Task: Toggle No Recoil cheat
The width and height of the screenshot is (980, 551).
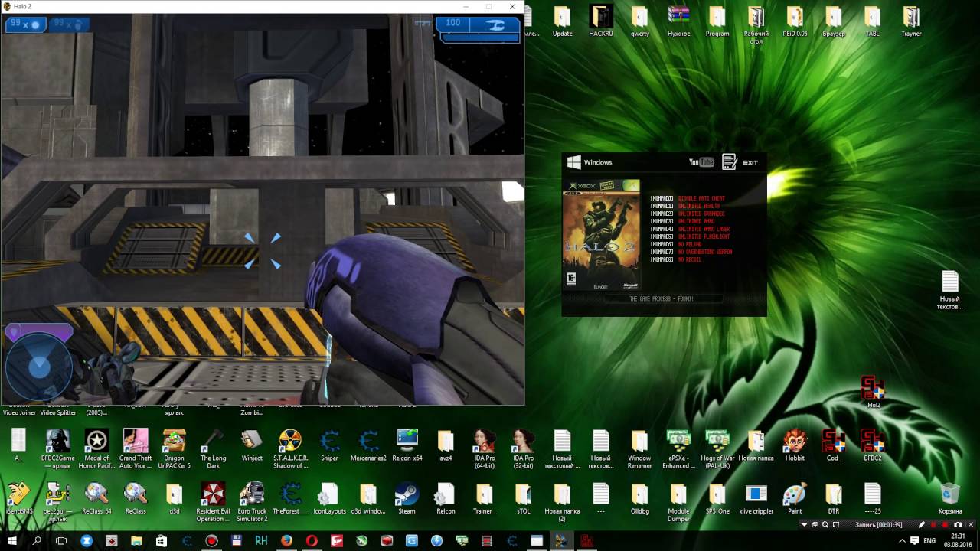Action: [x=690, y=259]
